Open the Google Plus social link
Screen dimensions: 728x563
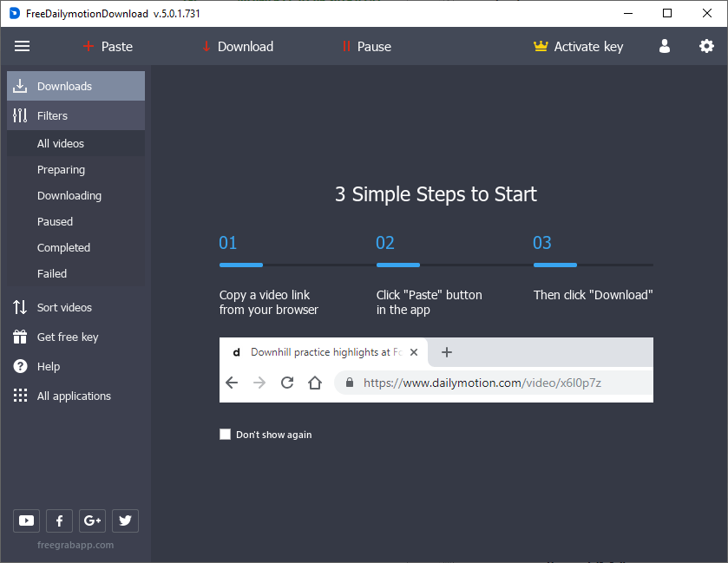(92, 520)
